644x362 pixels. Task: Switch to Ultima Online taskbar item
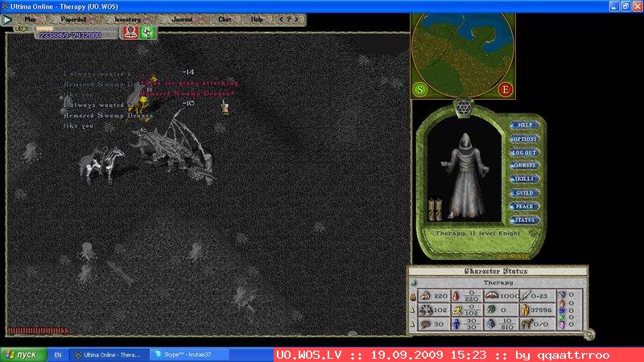(x=109, y=355)
